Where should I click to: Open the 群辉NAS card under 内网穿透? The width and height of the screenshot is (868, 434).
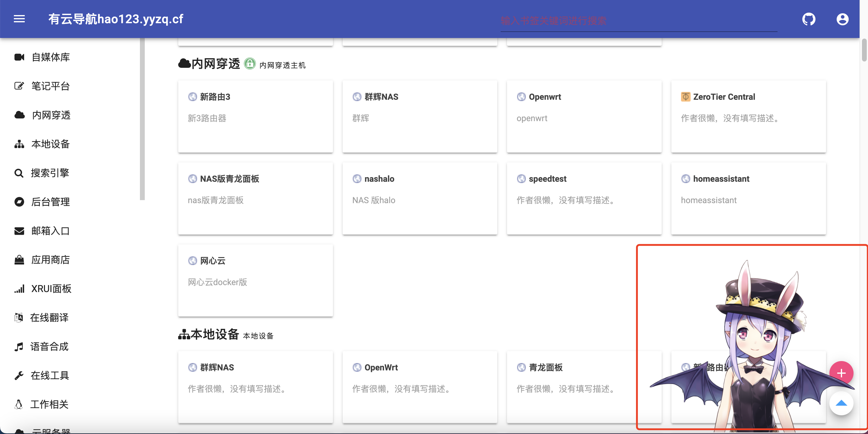click(420, 117)
